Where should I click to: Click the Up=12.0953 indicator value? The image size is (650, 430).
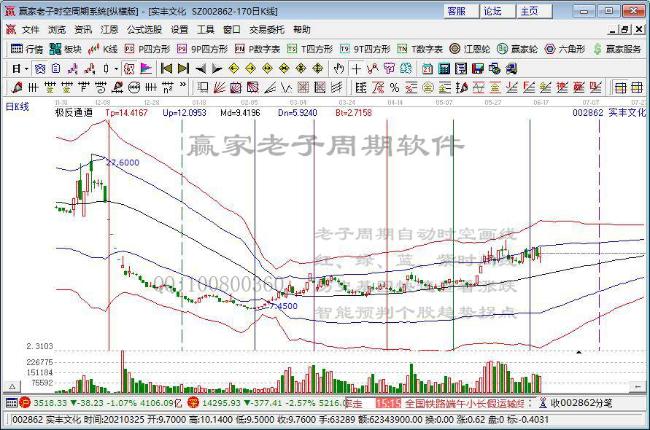184,112
